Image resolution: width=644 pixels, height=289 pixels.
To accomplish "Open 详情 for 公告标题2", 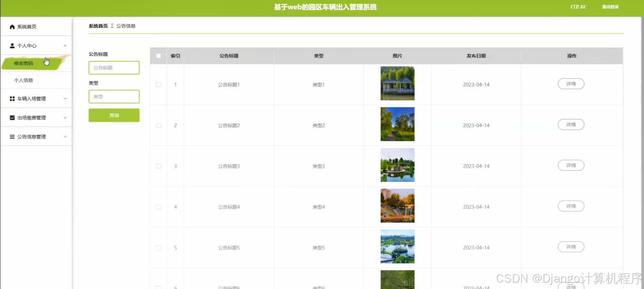I will point(571,124).
